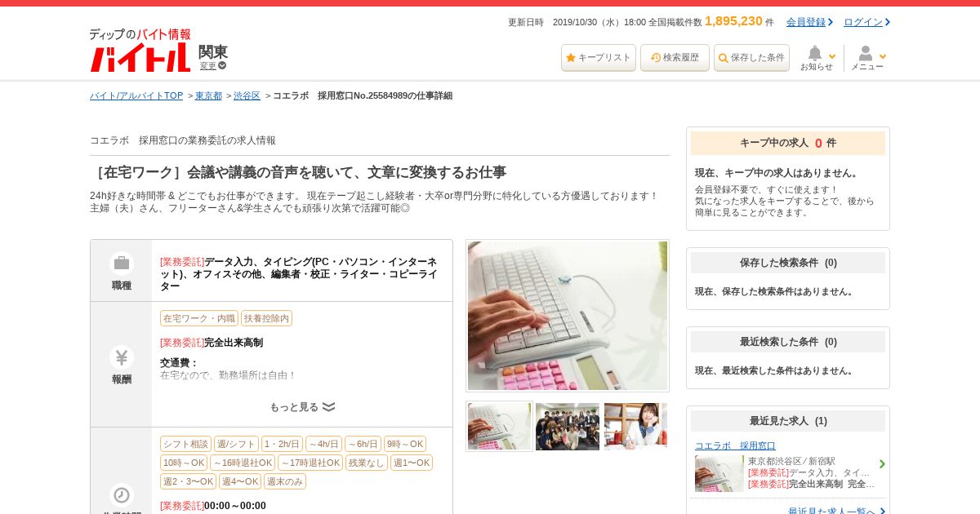The width and height of the screenshot is (980, 514).
Task: Click the シフト相談 tag
Action: click(x=185, y=444)
